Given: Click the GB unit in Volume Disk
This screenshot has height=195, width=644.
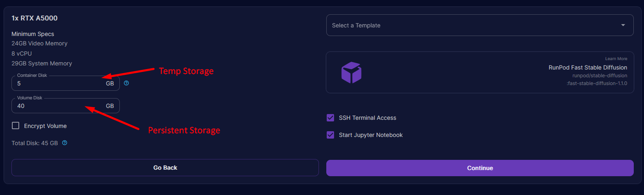Looking at the screenshot, I should coord(110,106).
